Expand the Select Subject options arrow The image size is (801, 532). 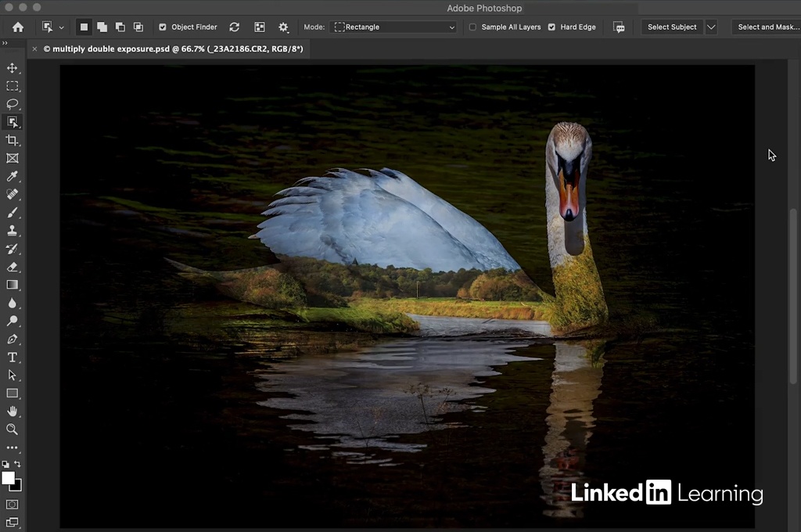tap(711, 27)
